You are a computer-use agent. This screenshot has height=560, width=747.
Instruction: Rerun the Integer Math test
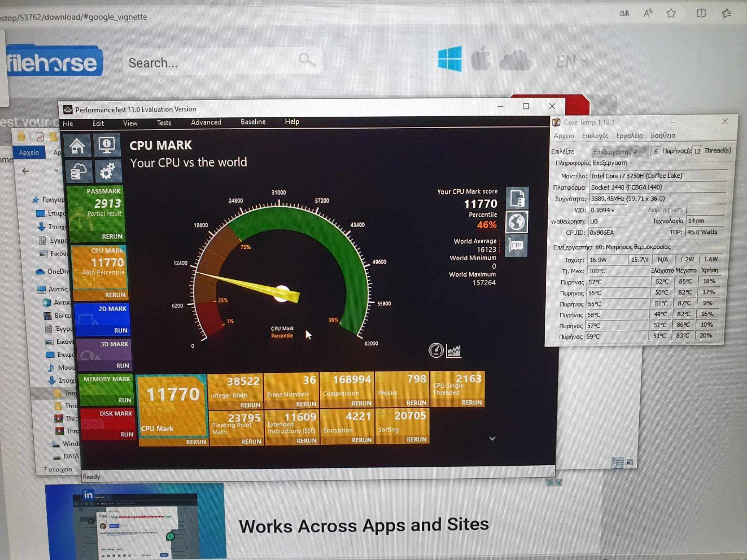point(251,405)
